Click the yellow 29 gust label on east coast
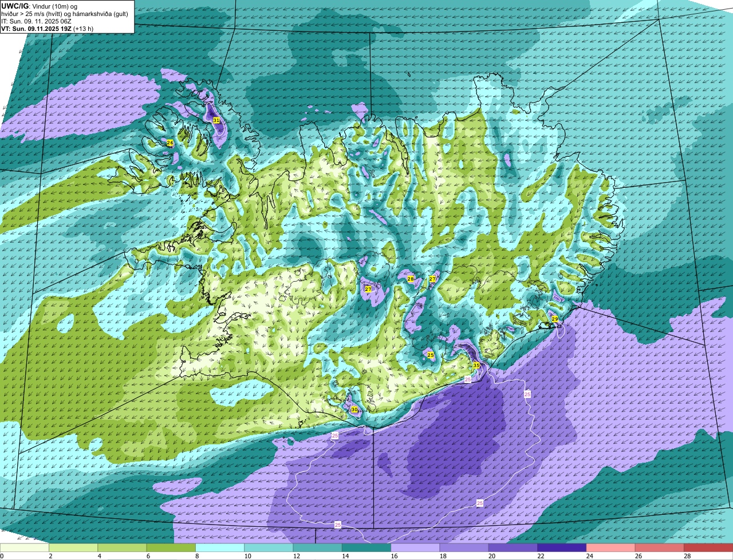This screenshot has height=560, width=733. tap(554, 318)
